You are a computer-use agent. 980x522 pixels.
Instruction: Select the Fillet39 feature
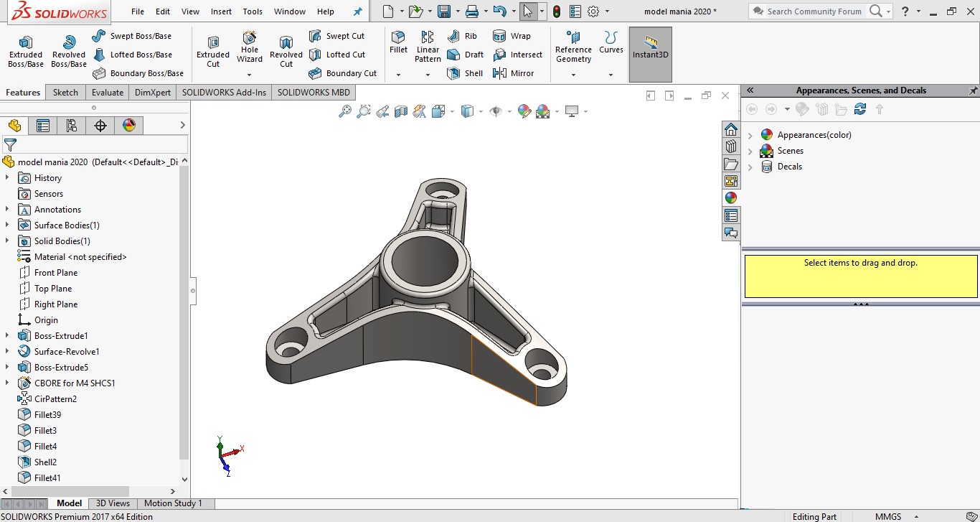point(47,414)
